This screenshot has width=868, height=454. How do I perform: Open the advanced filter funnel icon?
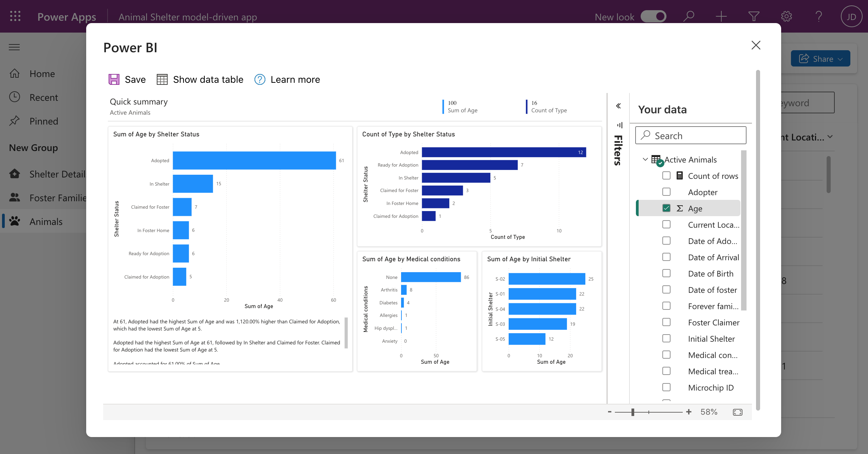click(754, 16)
